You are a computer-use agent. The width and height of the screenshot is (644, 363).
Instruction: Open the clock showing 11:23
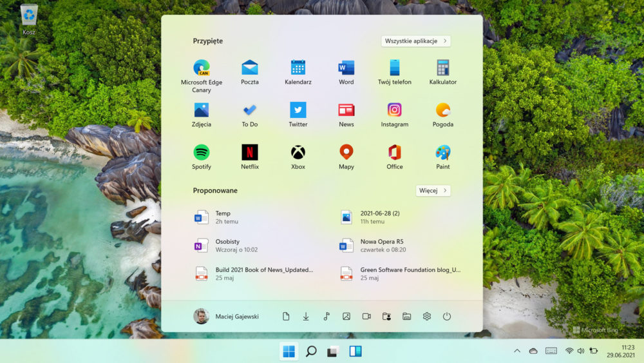[621, 351]
